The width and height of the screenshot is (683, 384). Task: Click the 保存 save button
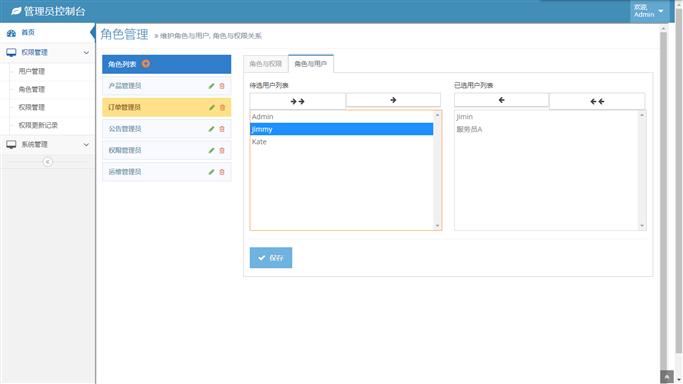[271, 258]
